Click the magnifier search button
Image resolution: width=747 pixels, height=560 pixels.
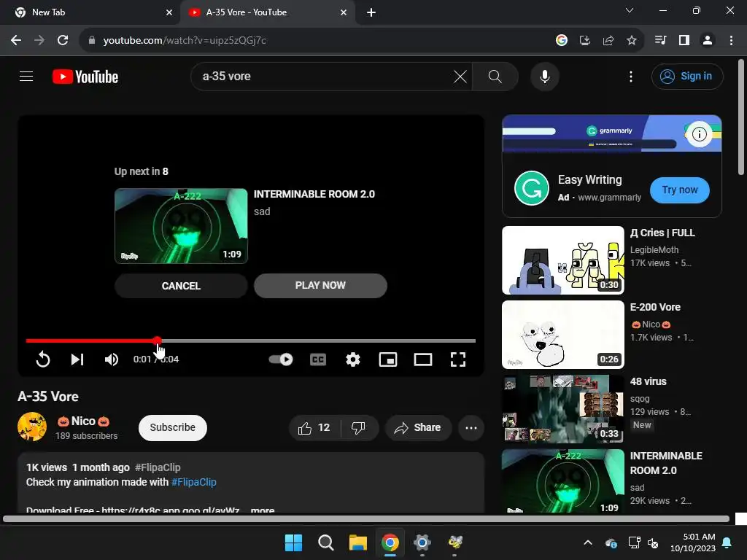pyautogui.click(x=495, y=76)
